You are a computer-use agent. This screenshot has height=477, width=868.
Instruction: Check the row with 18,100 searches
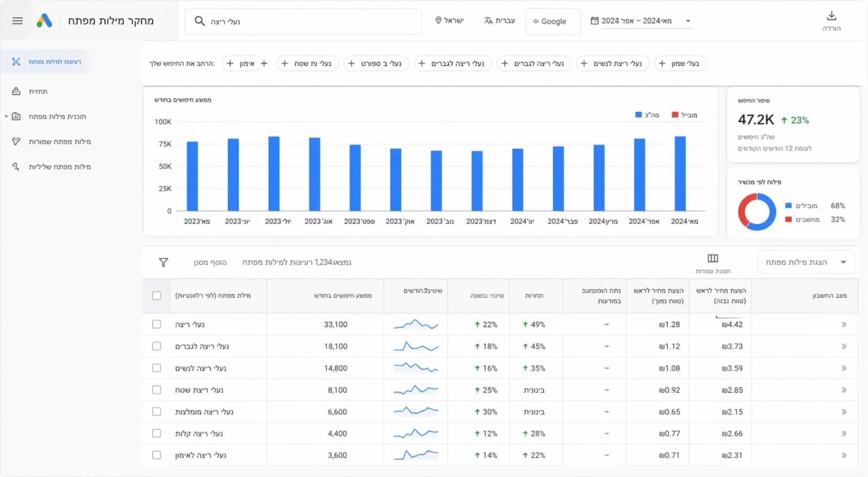point(157,346)
